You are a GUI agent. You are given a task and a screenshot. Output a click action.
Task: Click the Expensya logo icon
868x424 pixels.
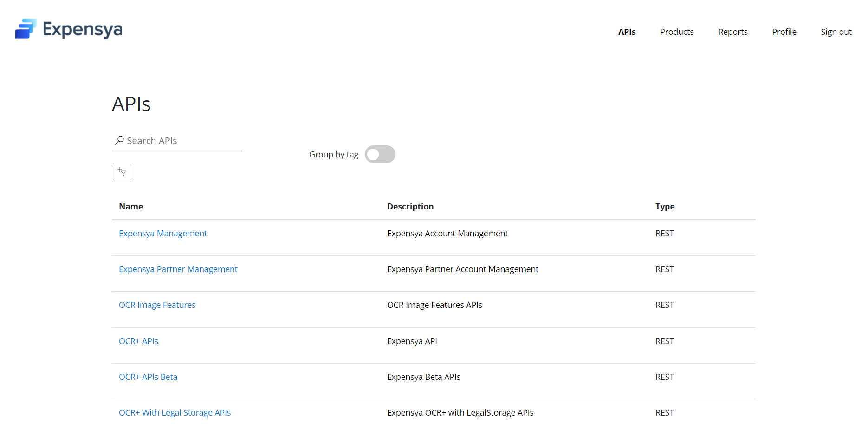[x=26, y=29]
